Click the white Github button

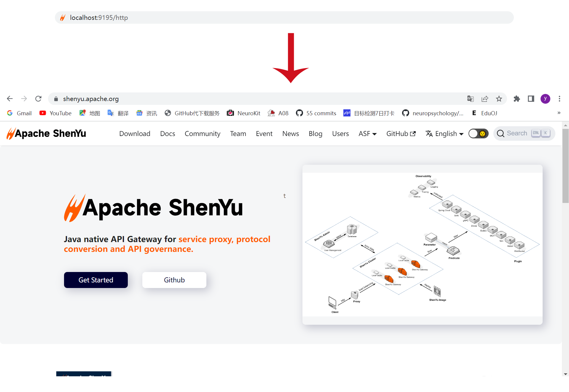174,280
